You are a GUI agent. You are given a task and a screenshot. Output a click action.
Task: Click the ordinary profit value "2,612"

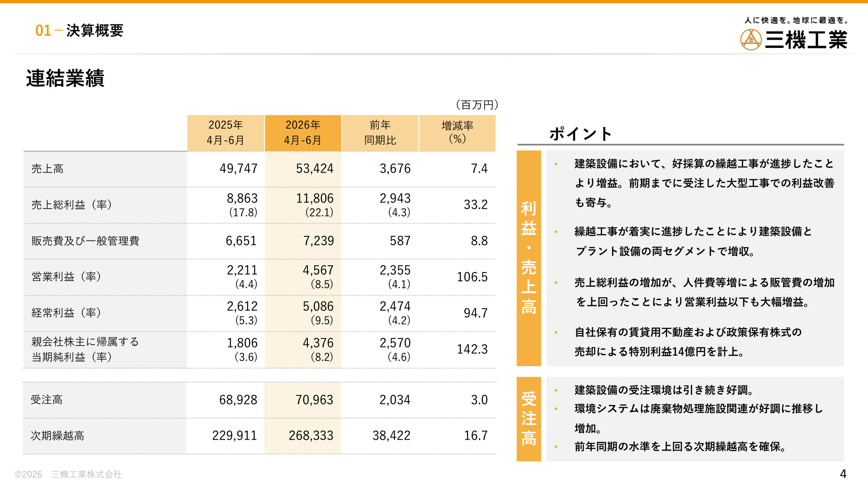242,306
